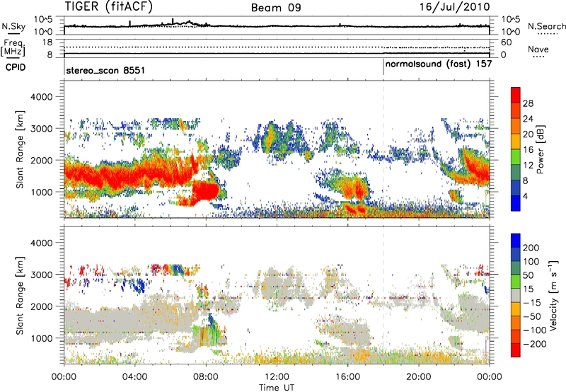Click the 'N.Search' legend label
This screenshot has height=392, width=566.
[547, 26]
